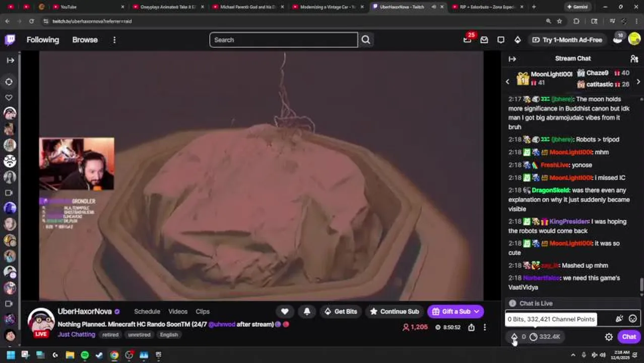Open the Prime loot icon with badge 25
Image resolution: width=644 pixels, height=363 pixels.
(x=468, y=39)
